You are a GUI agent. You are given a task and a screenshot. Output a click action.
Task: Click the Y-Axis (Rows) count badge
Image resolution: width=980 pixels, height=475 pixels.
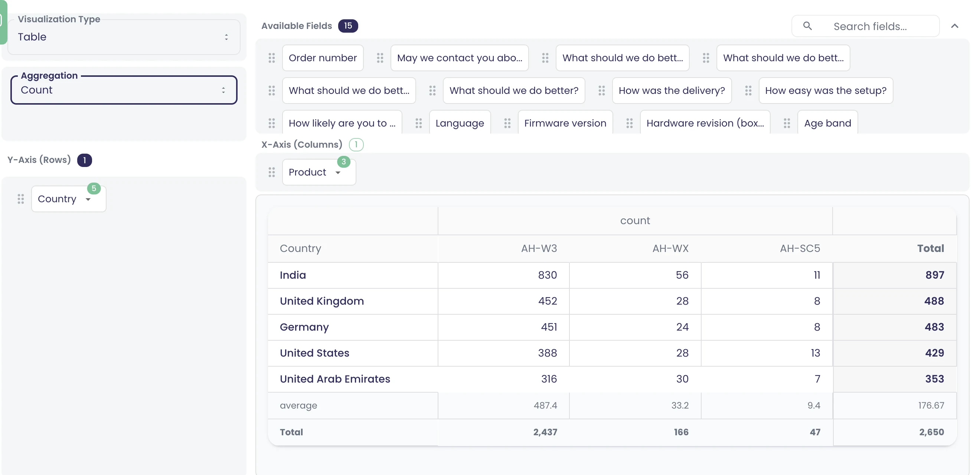(85, 160)
